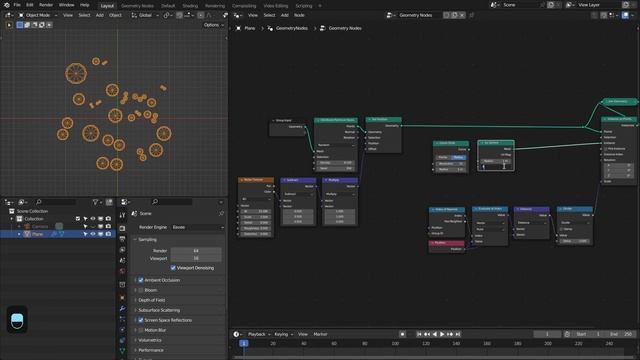Toggle exclude checkbox for Collection
This screenshot has height=360, width=640.
[x=78, y=219]
